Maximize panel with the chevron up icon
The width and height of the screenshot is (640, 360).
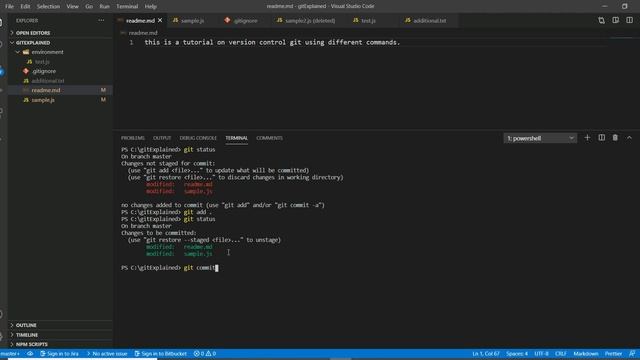click(629, 138)
